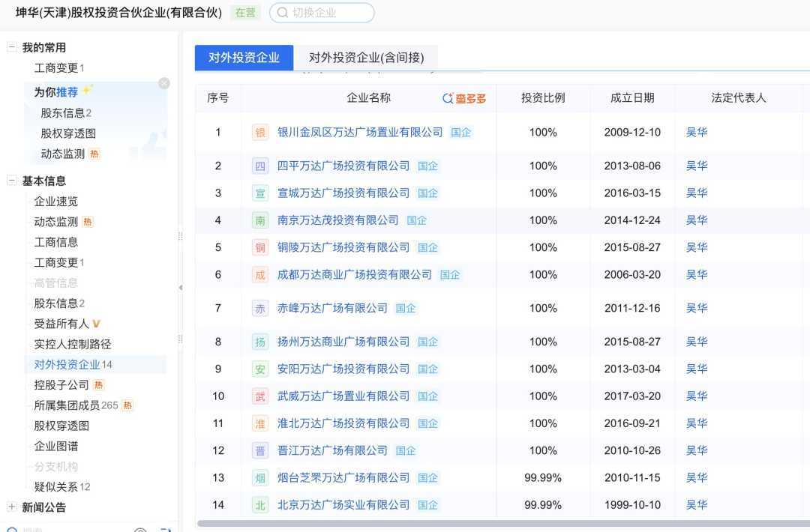
Task: Click the 晋 logo icon for 晋江万达广场
Action: [x=260, y=450]
